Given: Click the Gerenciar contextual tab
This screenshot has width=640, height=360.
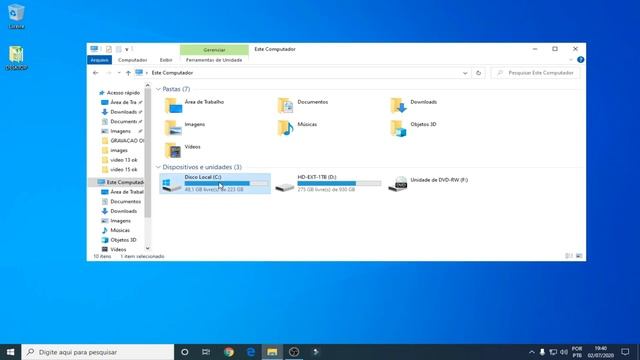Looking at the screenshot, I should coord(214,49).
